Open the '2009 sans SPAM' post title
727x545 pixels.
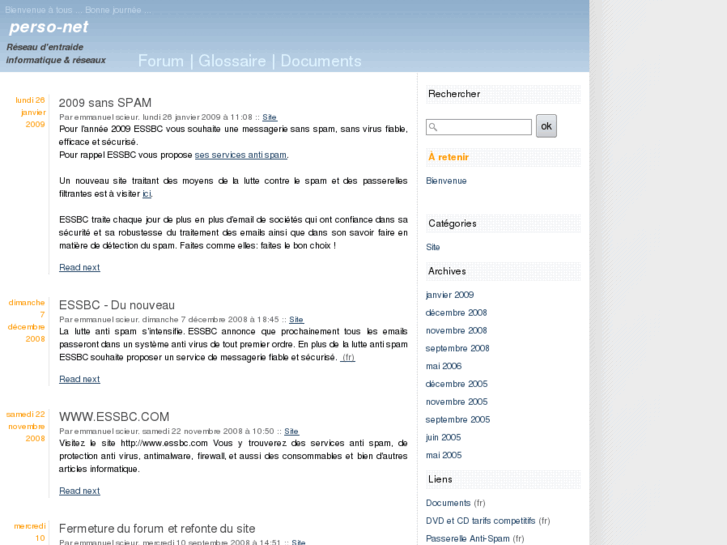105,103
